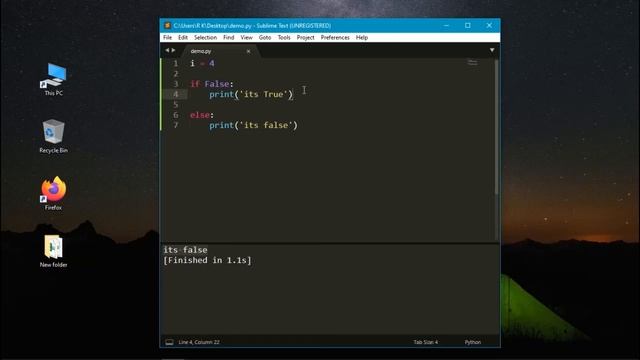The height and width of the screenshot is (360, 640).
Task: Open the Tools menu
Action: click(x=284, y=38)
